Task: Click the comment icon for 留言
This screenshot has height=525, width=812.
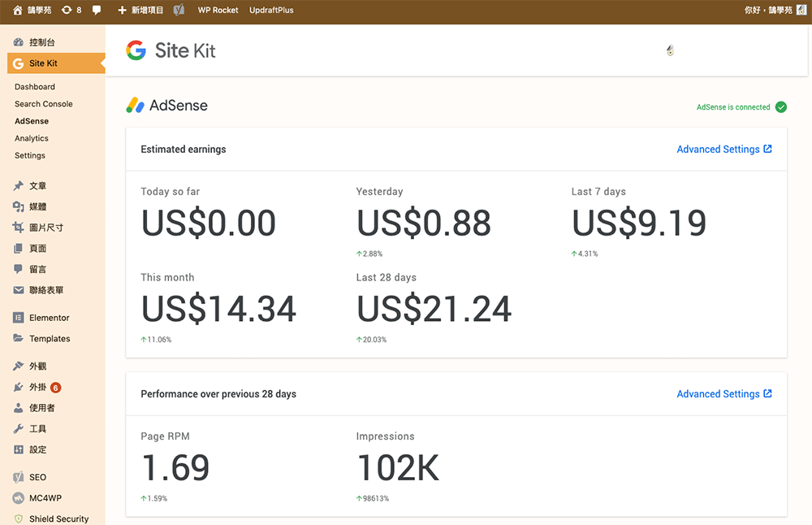Action: click(x=19, y=269)
